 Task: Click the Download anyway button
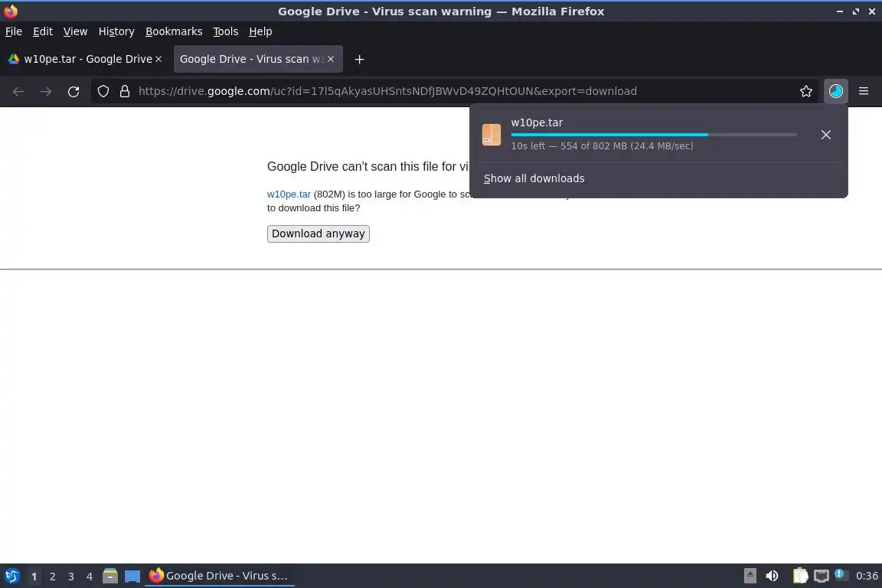pos(318,234)
